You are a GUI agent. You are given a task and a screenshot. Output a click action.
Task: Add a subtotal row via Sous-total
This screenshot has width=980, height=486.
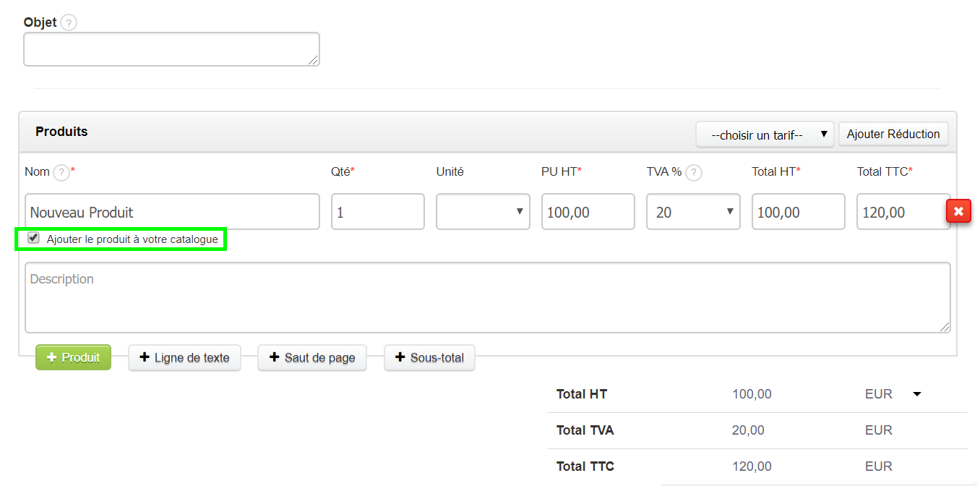click(429, 357)
